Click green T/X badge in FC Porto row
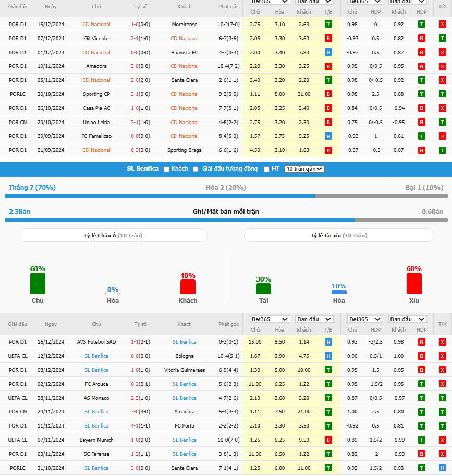This screenshot has height=476, width=452. [442, 426]
